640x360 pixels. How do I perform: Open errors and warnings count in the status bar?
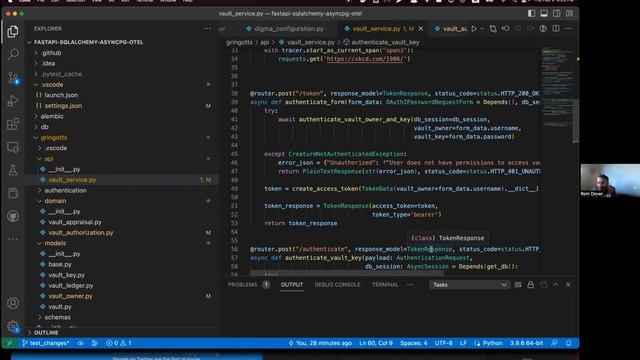click(x=118, y=343)
